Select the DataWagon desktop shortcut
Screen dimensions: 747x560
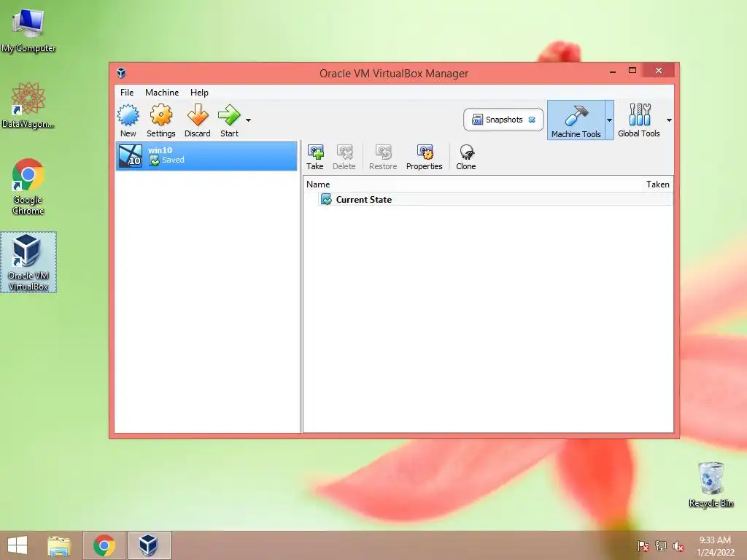(x=28, y=105)
